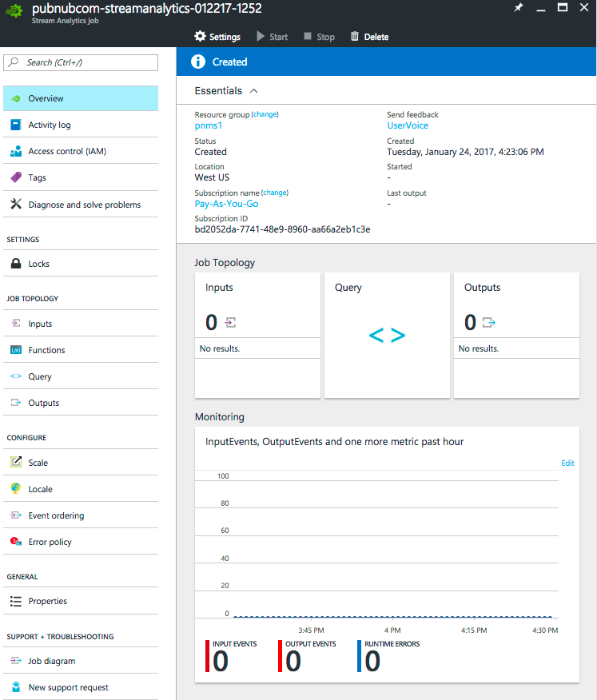The image size is (597, 700).
Task: Click the search magnifier icon
Action: [x=14, y=62]
